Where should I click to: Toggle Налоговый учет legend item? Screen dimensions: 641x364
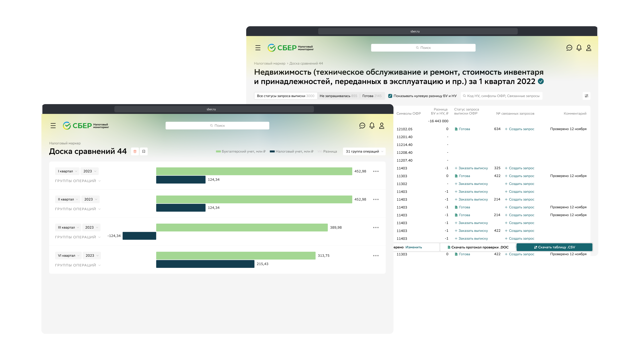[292, 152]
